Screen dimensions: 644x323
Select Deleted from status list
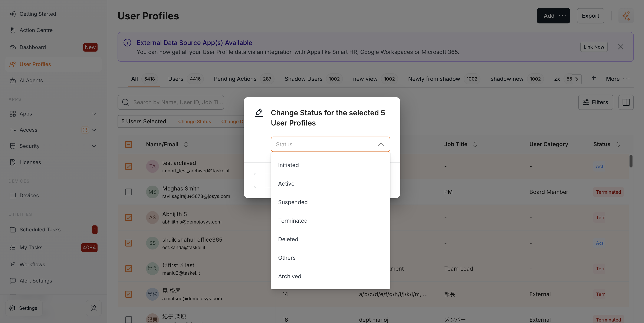pyautogui.click(x=330, y=239)
